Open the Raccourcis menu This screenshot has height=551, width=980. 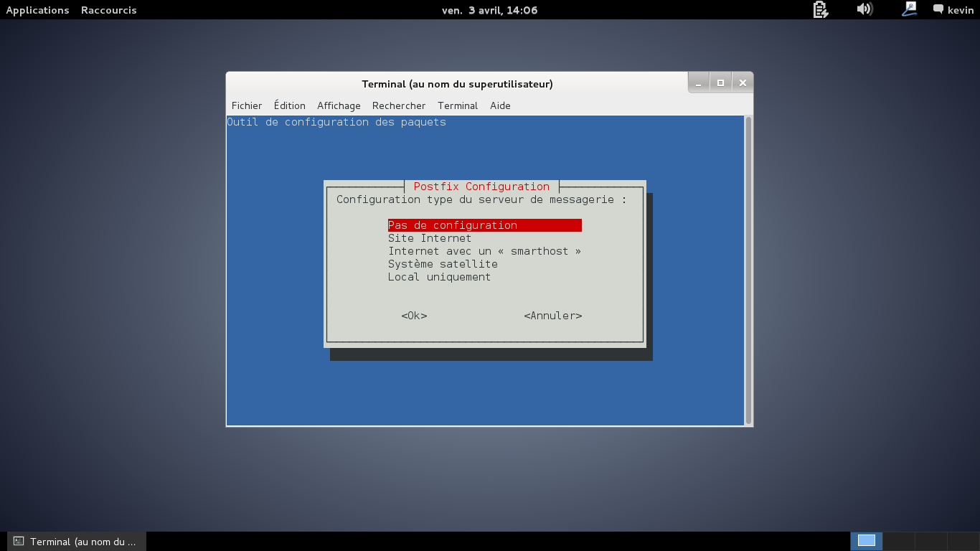coord(109,10)
